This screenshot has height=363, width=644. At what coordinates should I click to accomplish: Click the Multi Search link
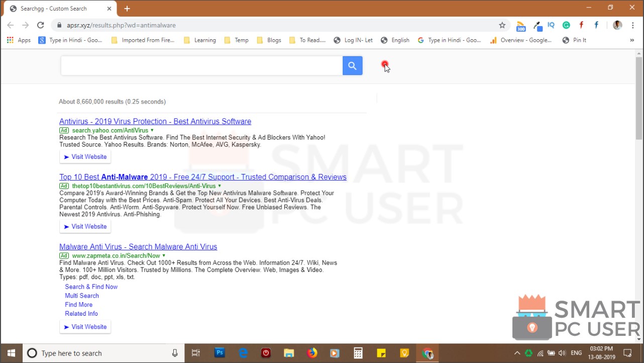point(81,296)
